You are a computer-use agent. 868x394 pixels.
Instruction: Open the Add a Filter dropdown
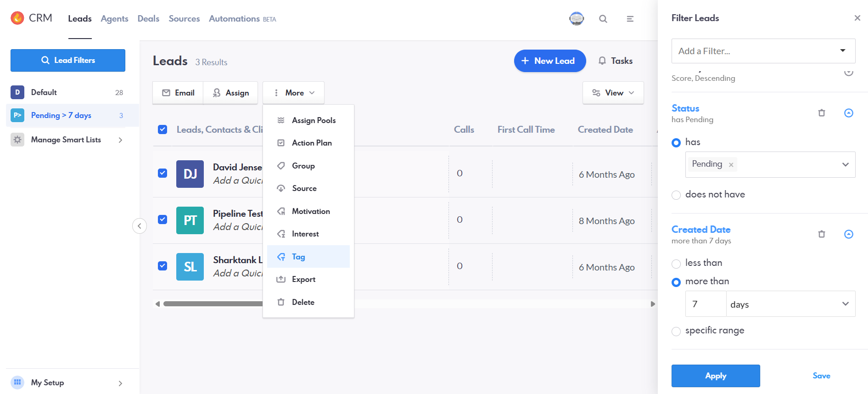click(763, 51)
